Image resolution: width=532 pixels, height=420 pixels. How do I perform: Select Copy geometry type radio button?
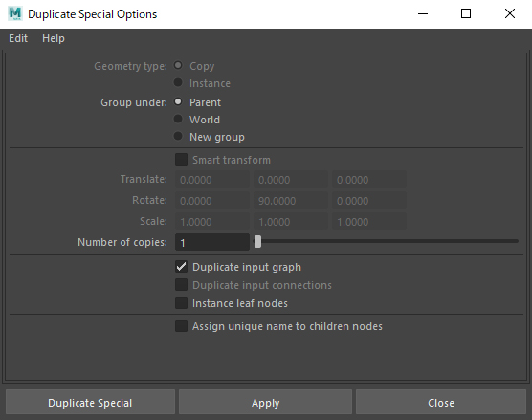[178, 65]
